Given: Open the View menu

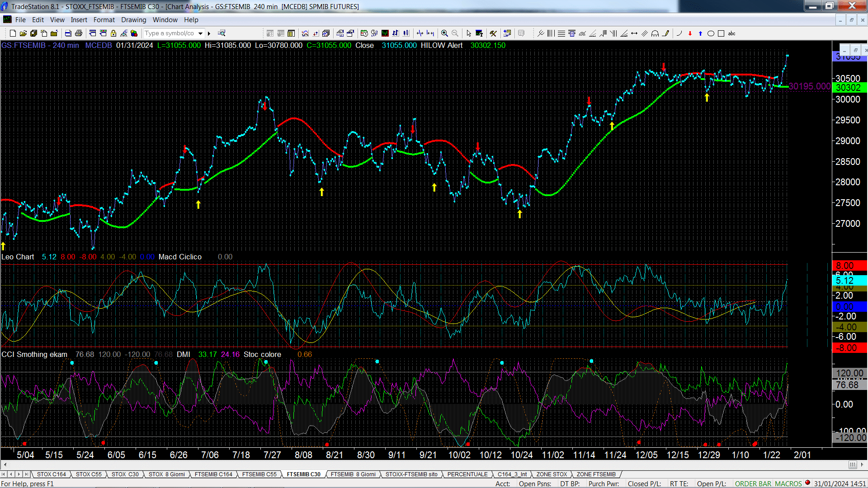Looking at the screenshot, I should click(57, 20).
